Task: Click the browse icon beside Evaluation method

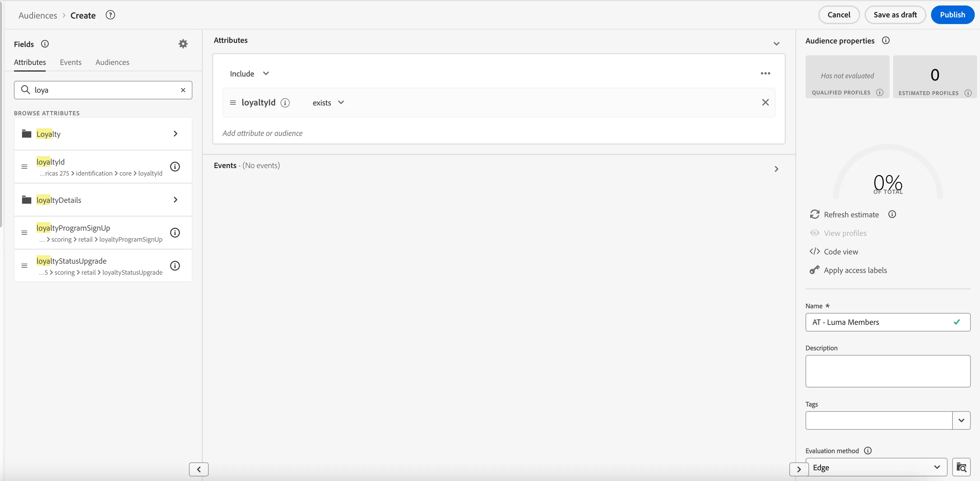Action: click(961, 467)
